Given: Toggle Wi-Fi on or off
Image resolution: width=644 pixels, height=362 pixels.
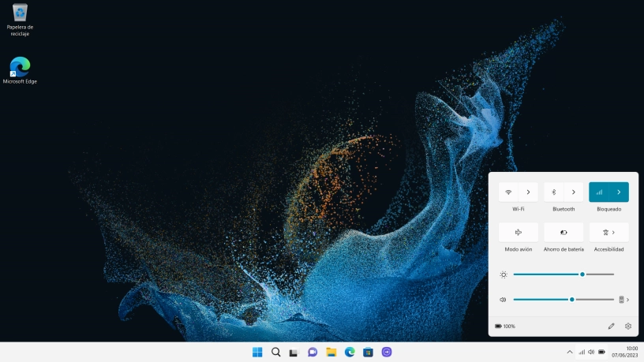Looking at the screenshot, I should [508, 192].
